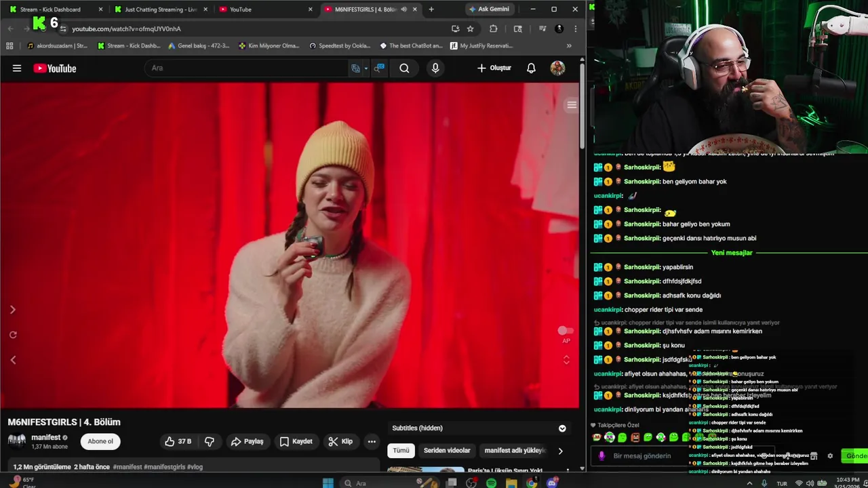Open the Genel bakış bookmark

click(x=199, y=46)
